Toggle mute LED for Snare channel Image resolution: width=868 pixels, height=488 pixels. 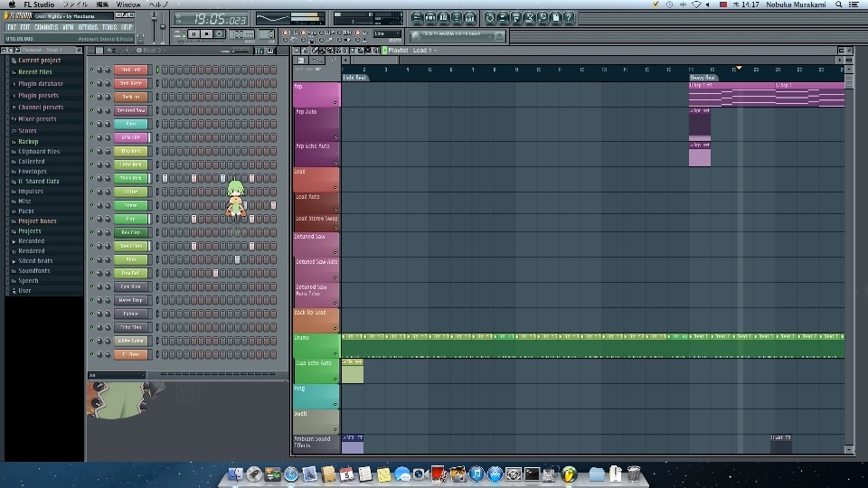(91, 205)
